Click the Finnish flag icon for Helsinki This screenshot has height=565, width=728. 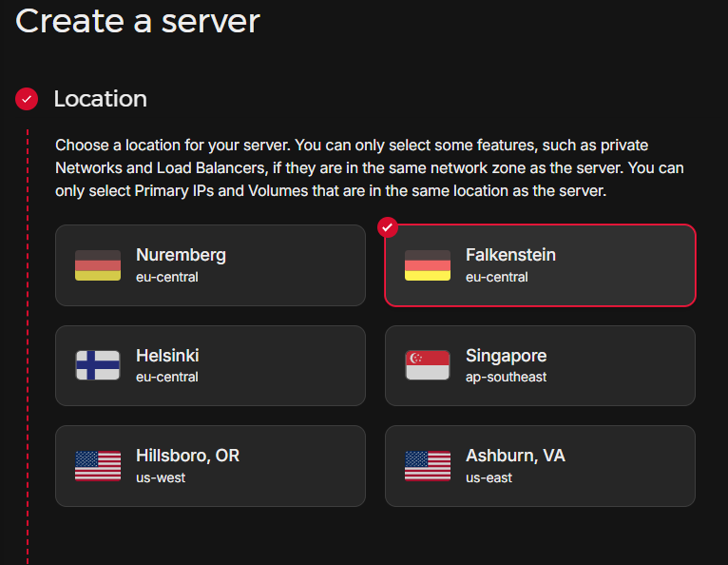coord(98,365)
